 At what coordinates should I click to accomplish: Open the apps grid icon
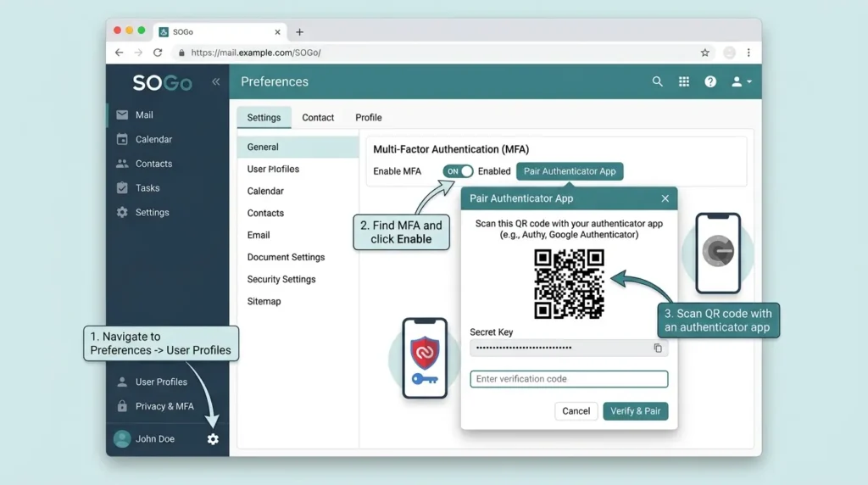pos(684,81)
